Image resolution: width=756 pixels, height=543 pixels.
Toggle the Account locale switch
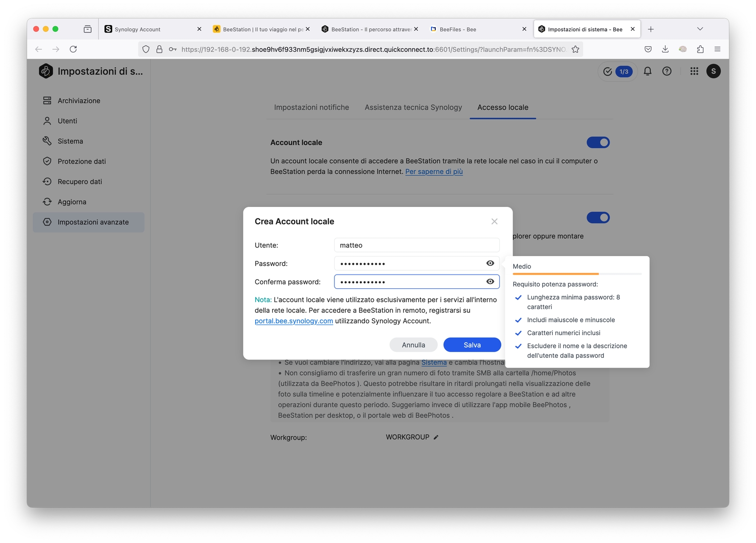pyautogui.click(x=598, y=142)
